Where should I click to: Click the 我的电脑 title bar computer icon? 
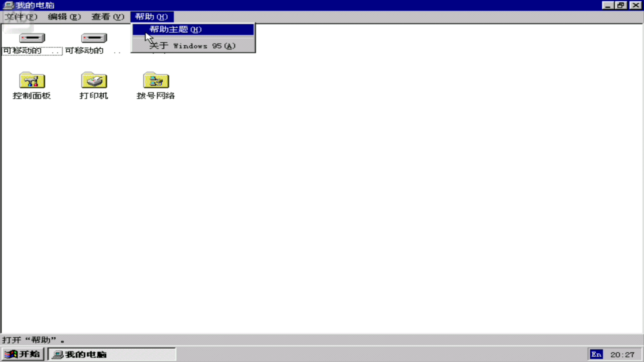tap(8, 5)
